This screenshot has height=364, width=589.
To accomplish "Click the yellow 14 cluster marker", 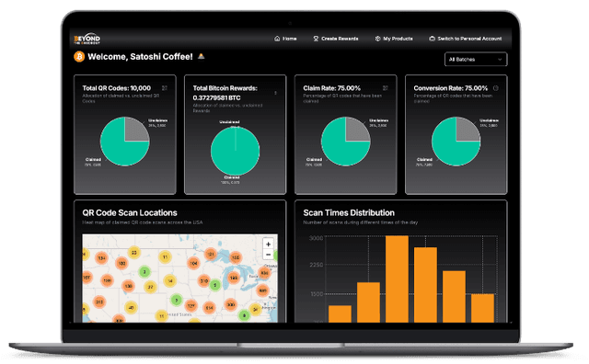I will tap(170, 280).
